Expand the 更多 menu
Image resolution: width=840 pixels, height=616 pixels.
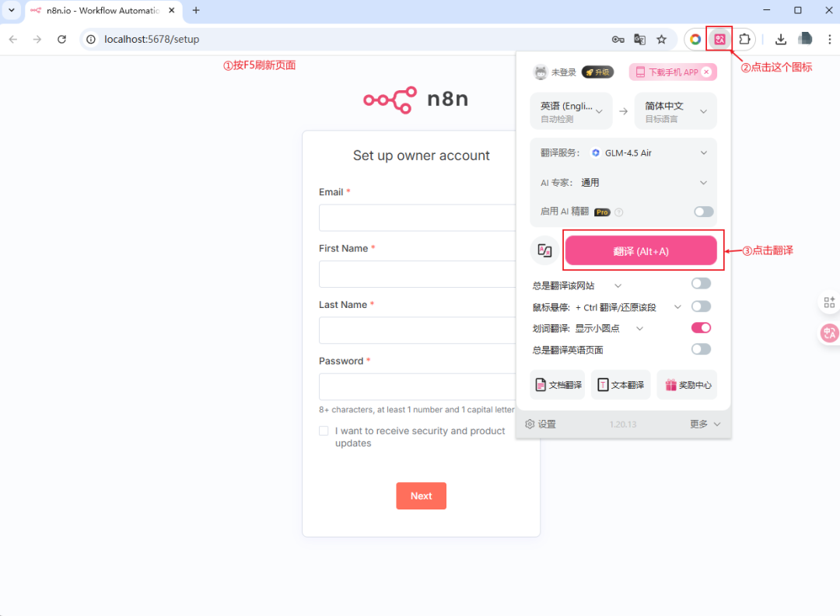705,424
